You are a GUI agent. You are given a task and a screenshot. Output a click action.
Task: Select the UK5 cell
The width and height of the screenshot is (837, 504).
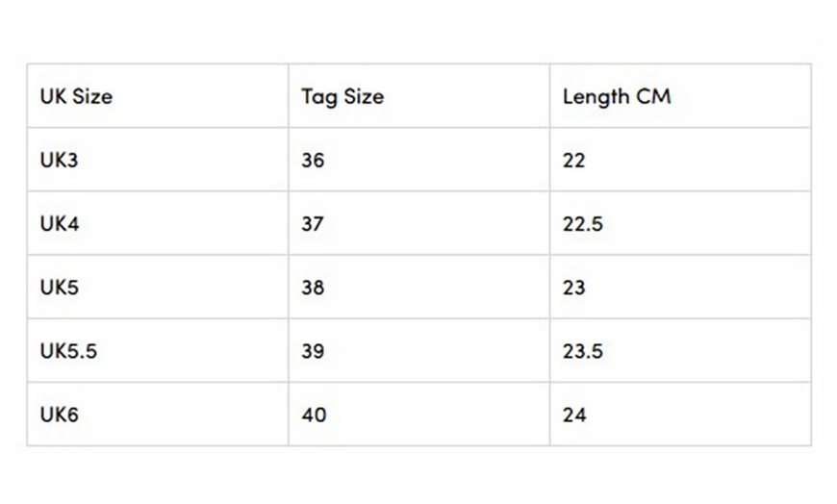pos(59,288)
